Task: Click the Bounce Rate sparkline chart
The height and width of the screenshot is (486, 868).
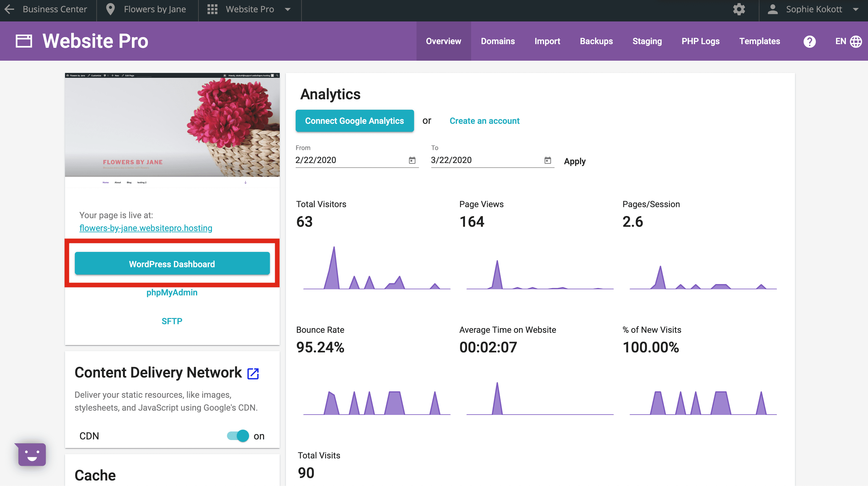Action: 377,403
